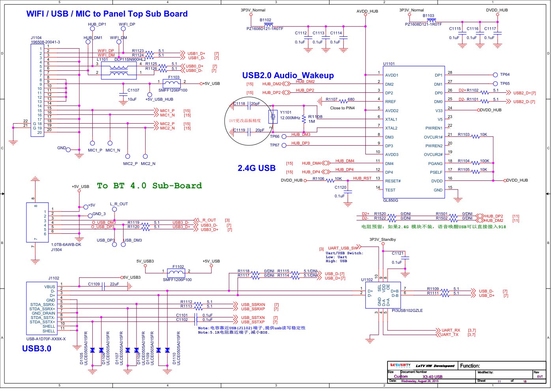Select the L_R_OUT test point label
554x392 pixels.
click(119, 204)
